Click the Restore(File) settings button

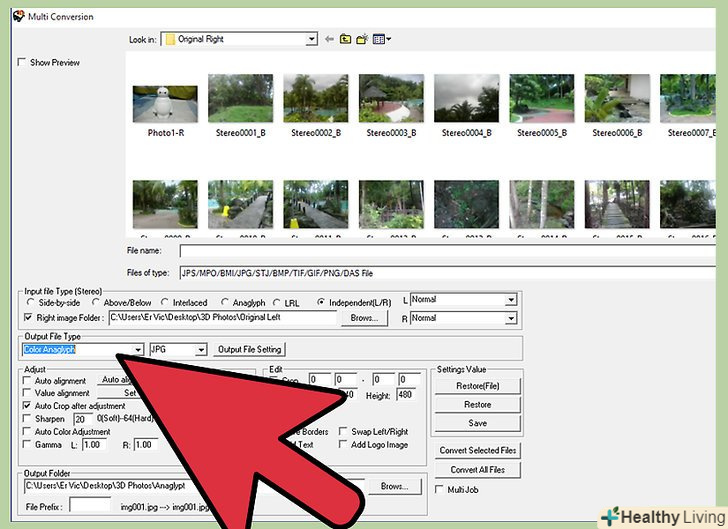[477, 386]
